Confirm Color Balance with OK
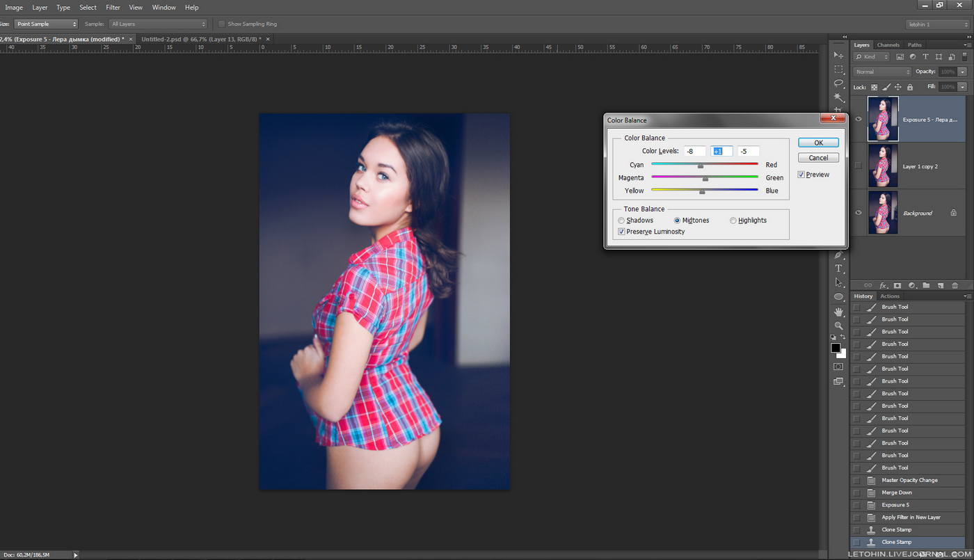Image resolution: width=974 pixels, height=560 pixels. coord(818,143)
